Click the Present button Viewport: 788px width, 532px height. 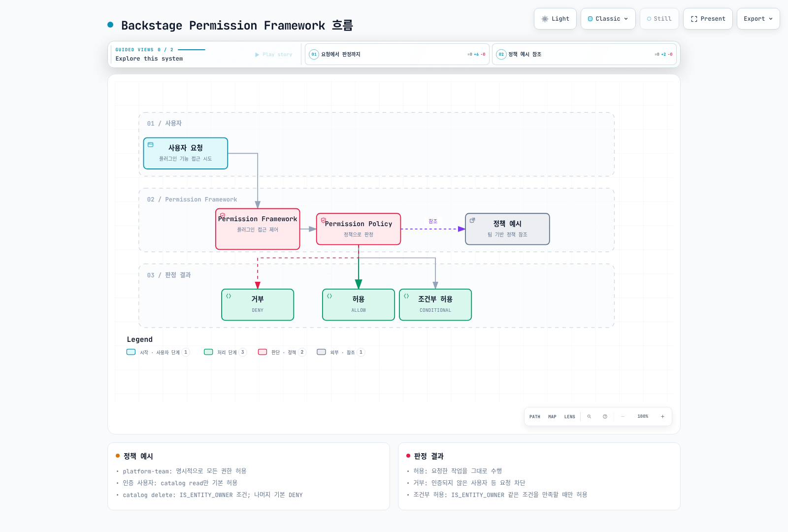point(708,19)
